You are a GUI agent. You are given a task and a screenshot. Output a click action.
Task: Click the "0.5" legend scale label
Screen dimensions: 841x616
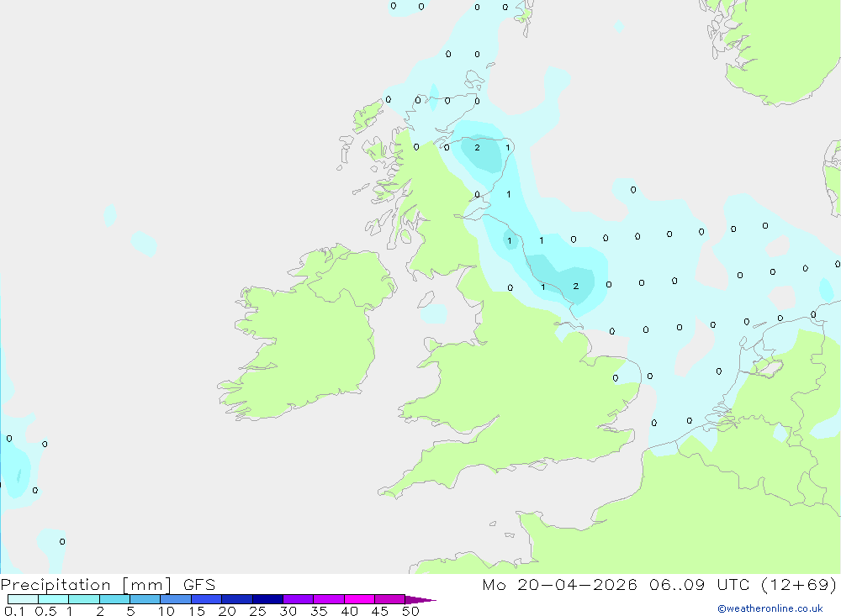click(45, 611)
